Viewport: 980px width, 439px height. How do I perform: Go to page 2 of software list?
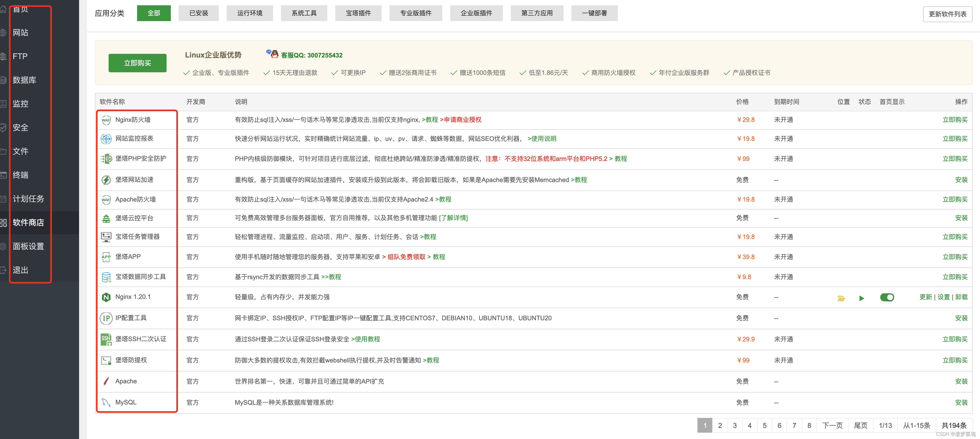[719, 425]
